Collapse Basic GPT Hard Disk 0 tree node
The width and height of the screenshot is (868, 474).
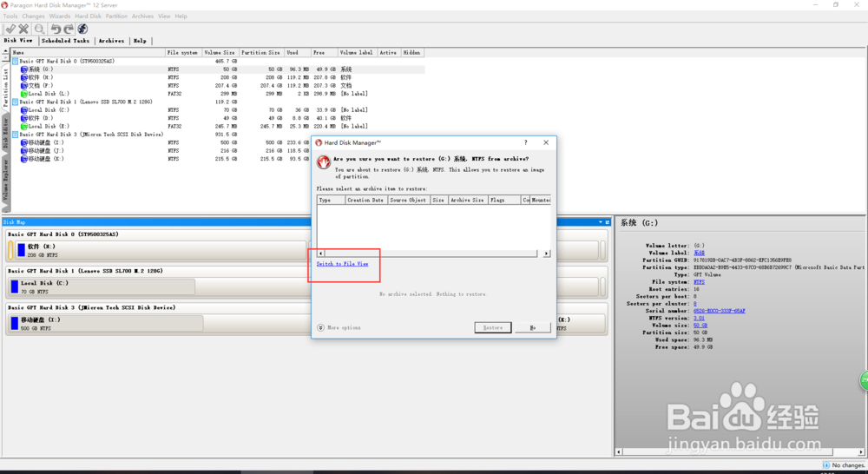click(16, 62)
